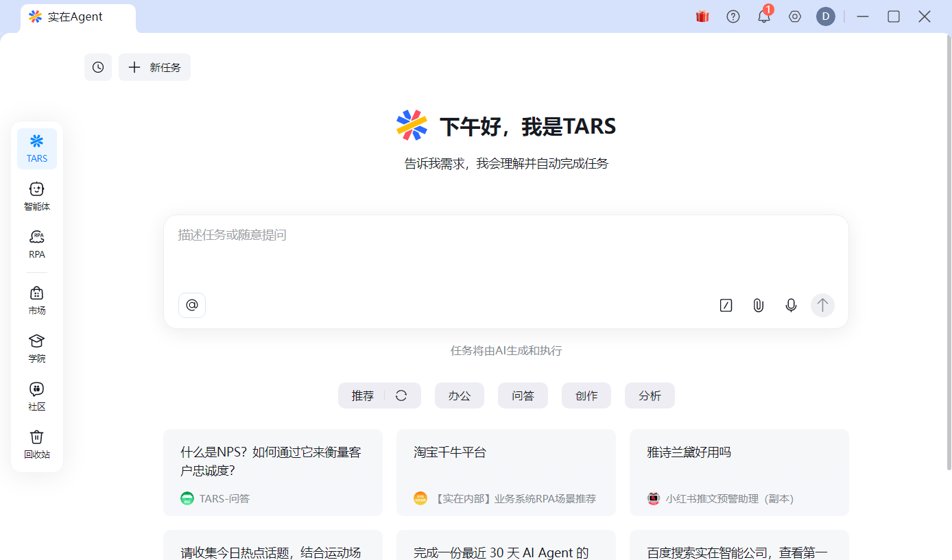The image size is (952, 560).
Task: Click the gift icon in title bar
Action: (x=702, y=16)
